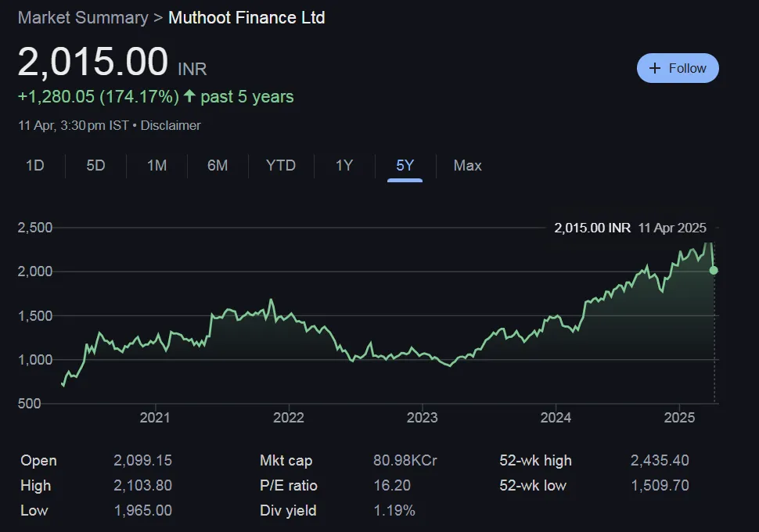The image size is (759, 532).
Task: Click the P/E ratio value 16.20
Action: (x=392, y=486)
